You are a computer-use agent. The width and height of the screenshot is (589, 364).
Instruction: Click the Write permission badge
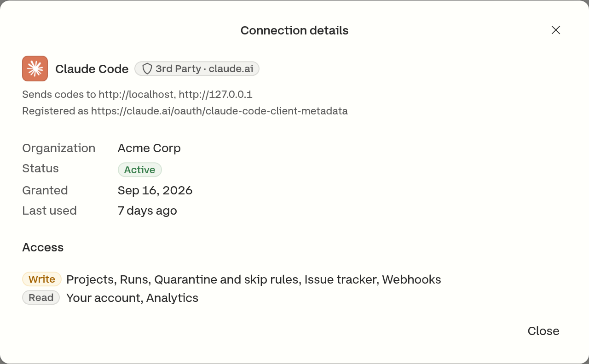click(42, 279)
